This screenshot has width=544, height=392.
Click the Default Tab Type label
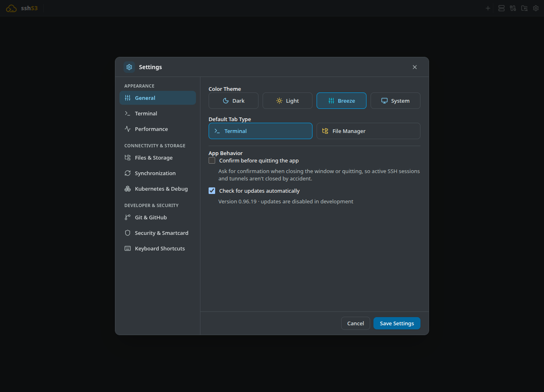230,119
